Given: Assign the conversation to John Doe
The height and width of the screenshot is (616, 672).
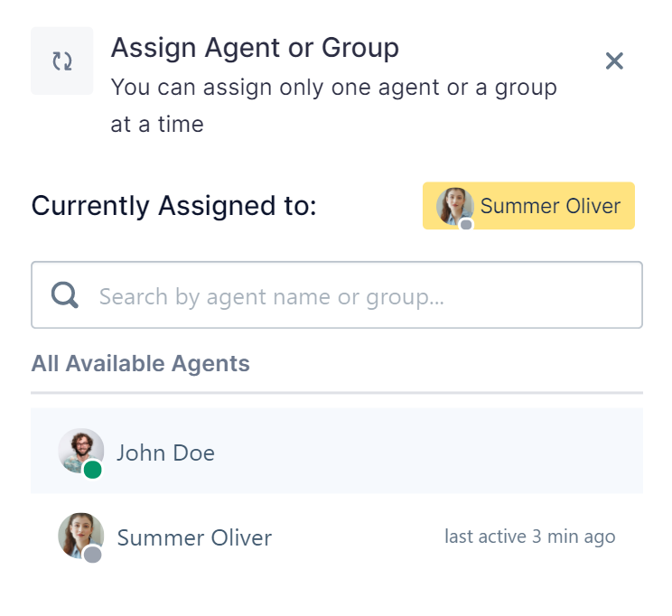Looking at the screenshot, I should point(336,451).
